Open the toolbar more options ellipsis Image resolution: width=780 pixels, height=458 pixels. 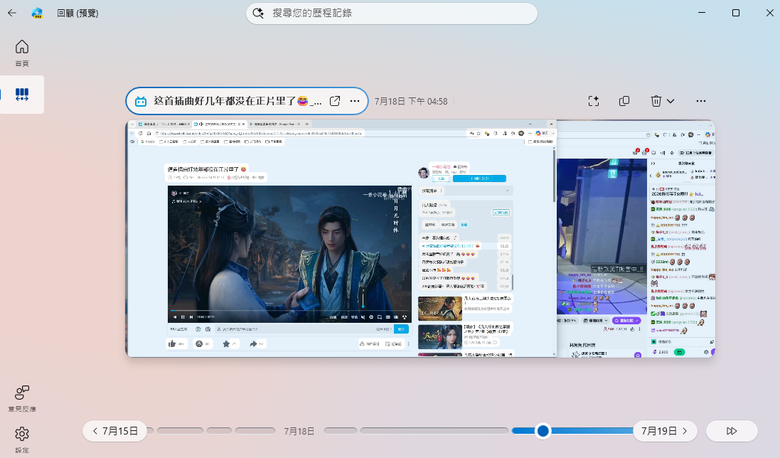[x=701, y=101]
